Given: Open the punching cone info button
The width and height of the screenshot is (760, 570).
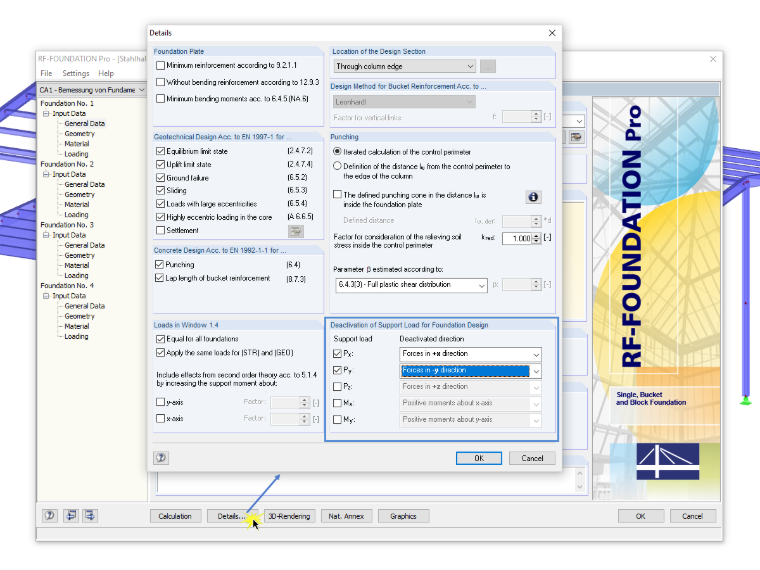Looking at the screenshot, I should coord(533,197).
